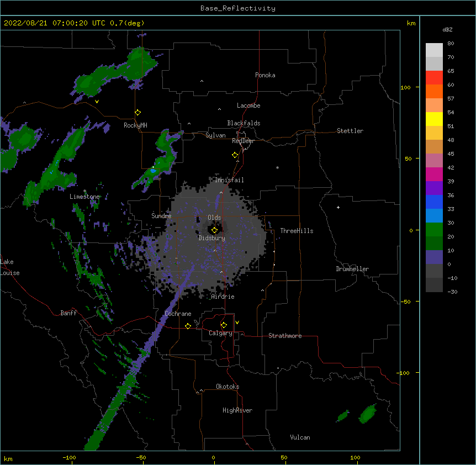Screen dimensions: 476x465
Task: Click the Sundre city label
Action: 161,216
